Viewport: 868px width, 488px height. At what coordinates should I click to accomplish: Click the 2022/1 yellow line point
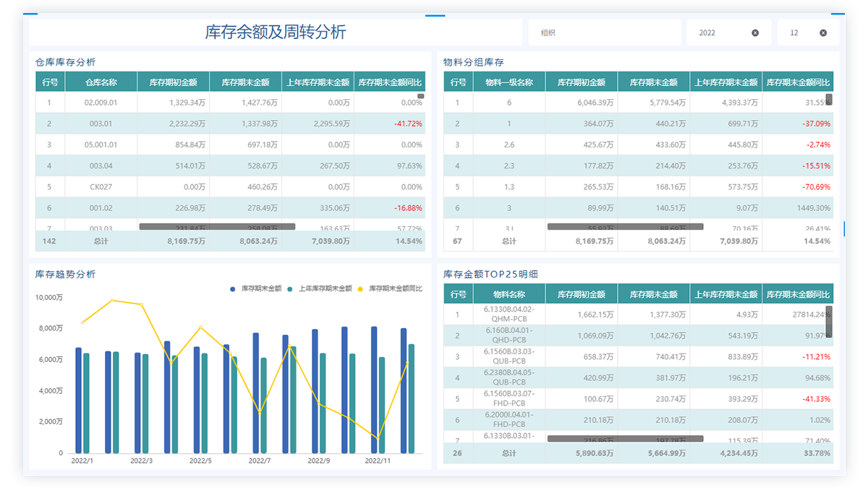(x=82, y=322)
